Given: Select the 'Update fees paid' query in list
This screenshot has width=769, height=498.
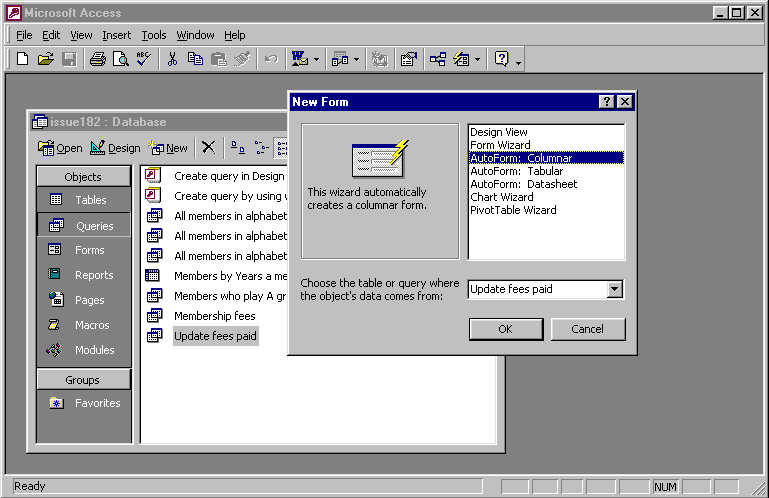Looking at the screenshot, I should click(x=202, y=336).
